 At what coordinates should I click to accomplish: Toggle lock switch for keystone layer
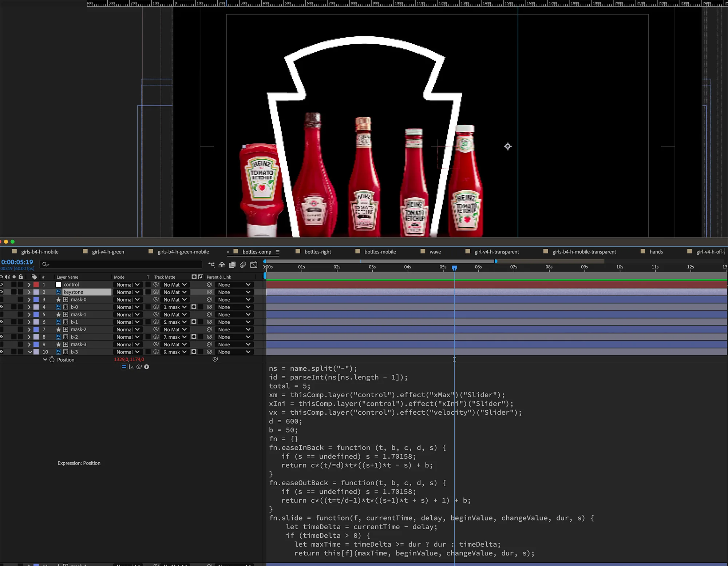[21, 292]
